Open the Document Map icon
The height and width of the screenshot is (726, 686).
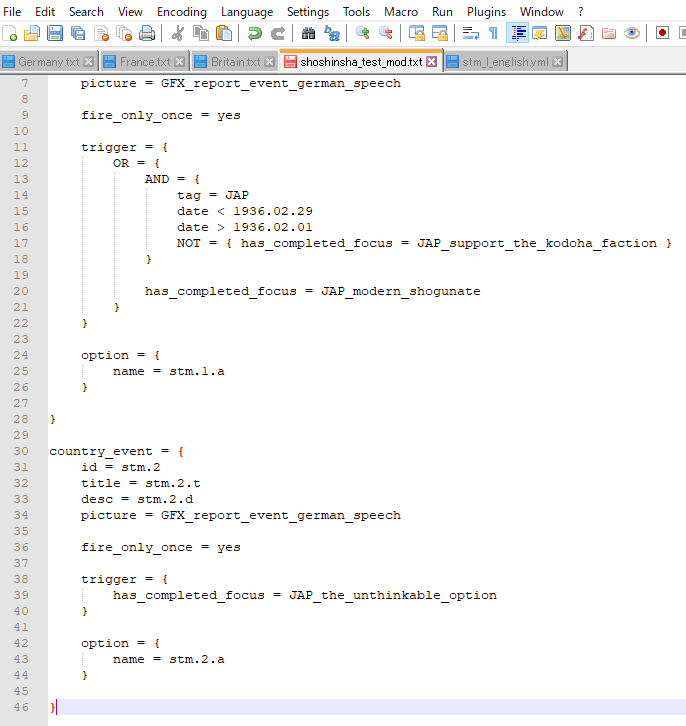(563, 33)
